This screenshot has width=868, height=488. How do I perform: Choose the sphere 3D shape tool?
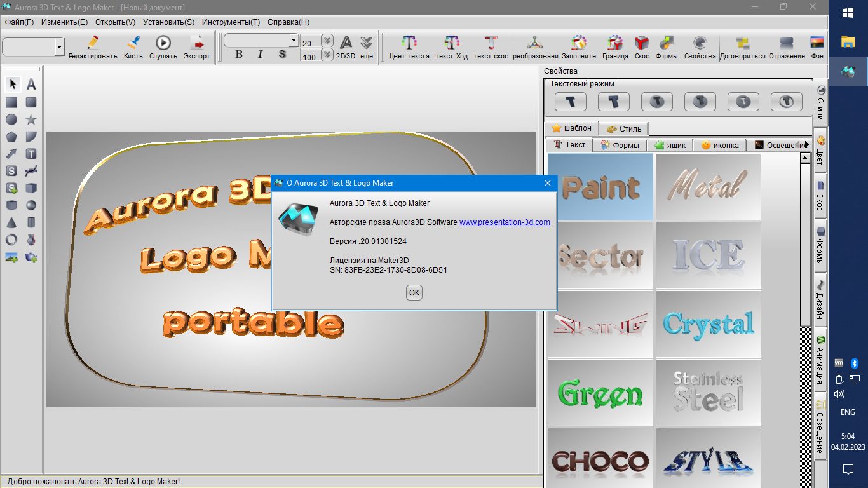(31, 205)
